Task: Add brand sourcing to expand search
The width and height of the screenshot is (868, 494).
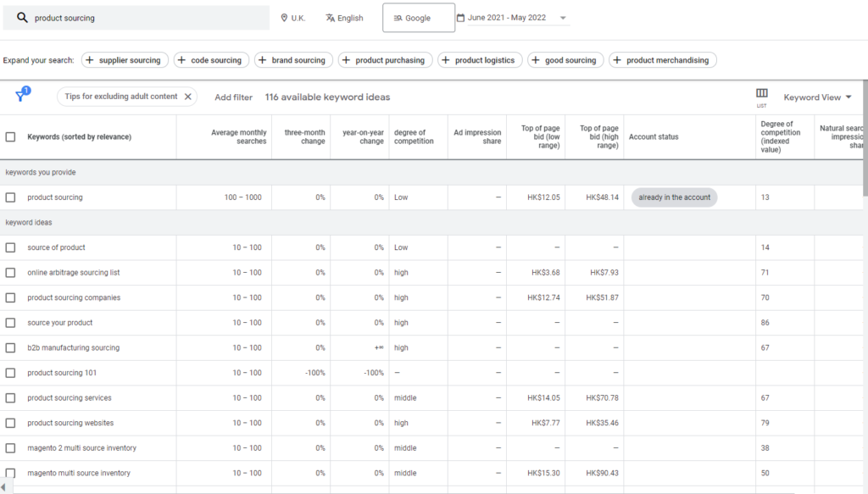Action: point(291,60)
